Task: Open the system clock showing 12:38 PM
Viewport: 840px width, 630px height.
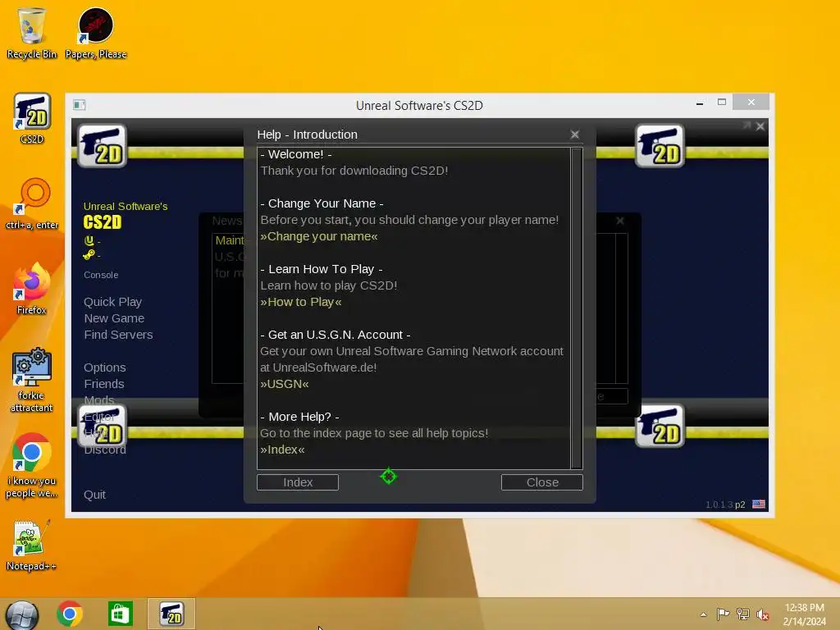Action: [804, 614]
